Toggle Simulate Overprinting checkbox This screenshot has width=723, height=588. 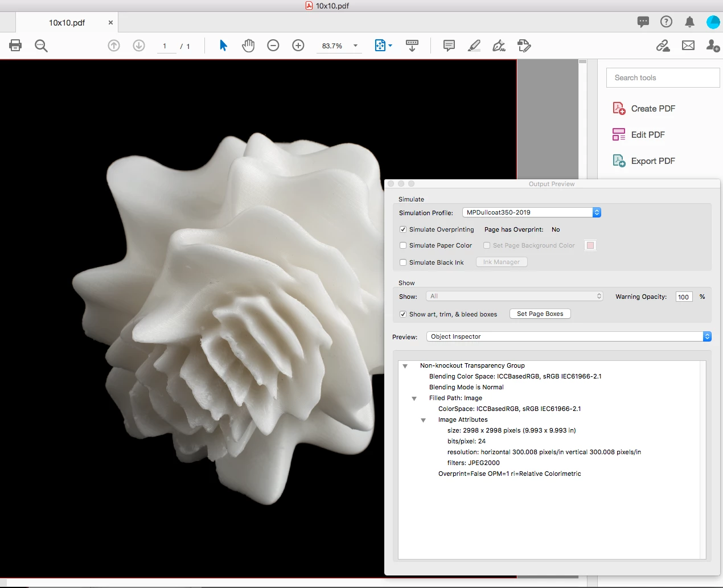403,229
